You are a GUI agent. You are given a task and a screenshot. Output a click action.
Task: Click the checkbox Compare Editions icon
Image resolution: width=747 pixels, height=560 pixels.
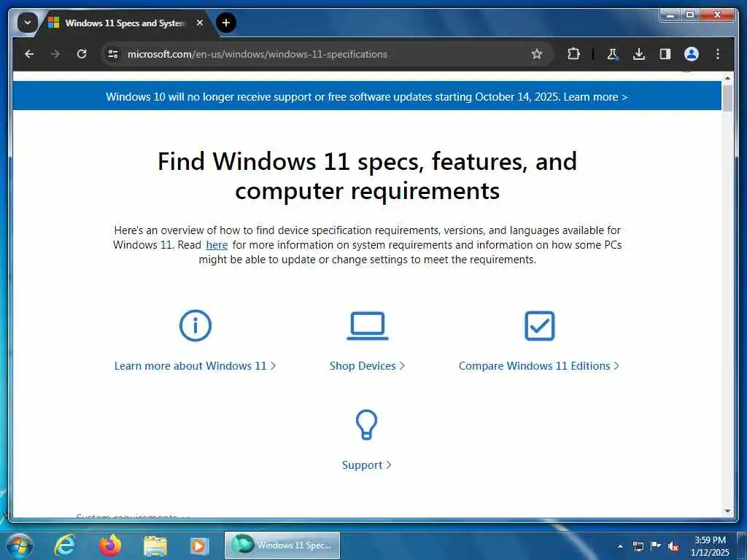point(539,326)
